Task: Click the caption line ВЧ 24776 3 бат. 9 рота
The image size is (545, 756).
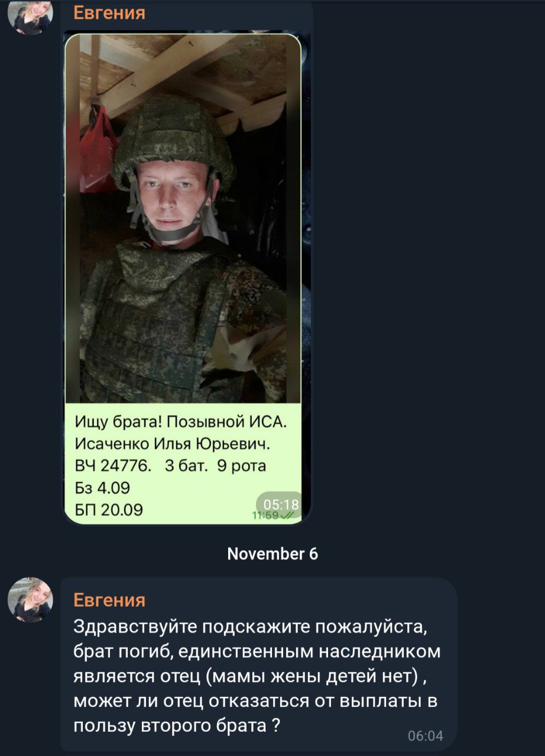Action: pos(171,466)
